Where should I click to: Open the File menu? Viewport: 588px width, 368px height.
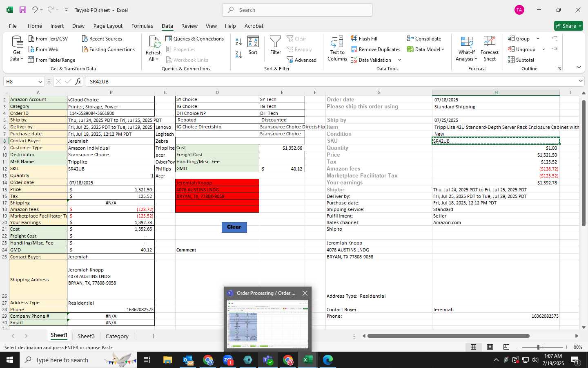tap(13, 26)
